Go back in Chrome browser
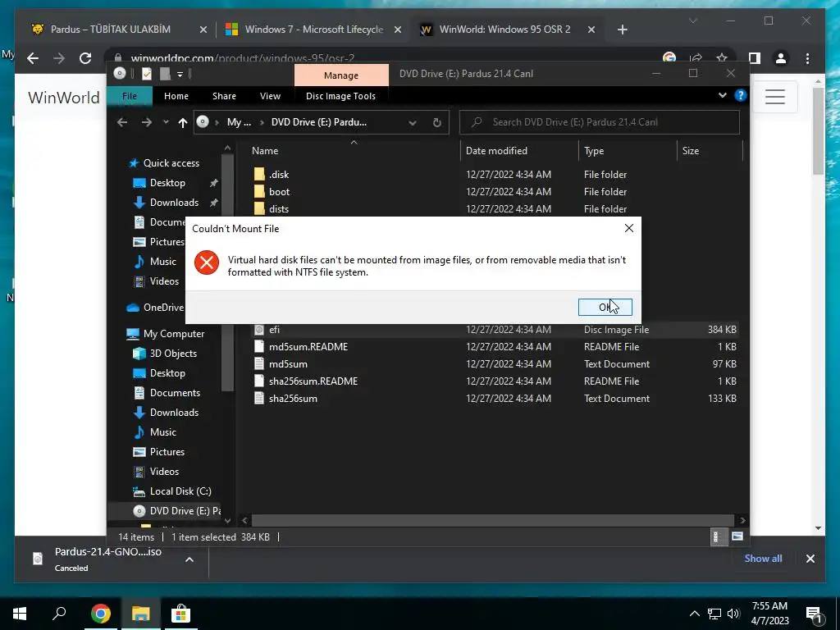This screenshot has width=840, height=630. pyautogui.click(x=33, y=58)
